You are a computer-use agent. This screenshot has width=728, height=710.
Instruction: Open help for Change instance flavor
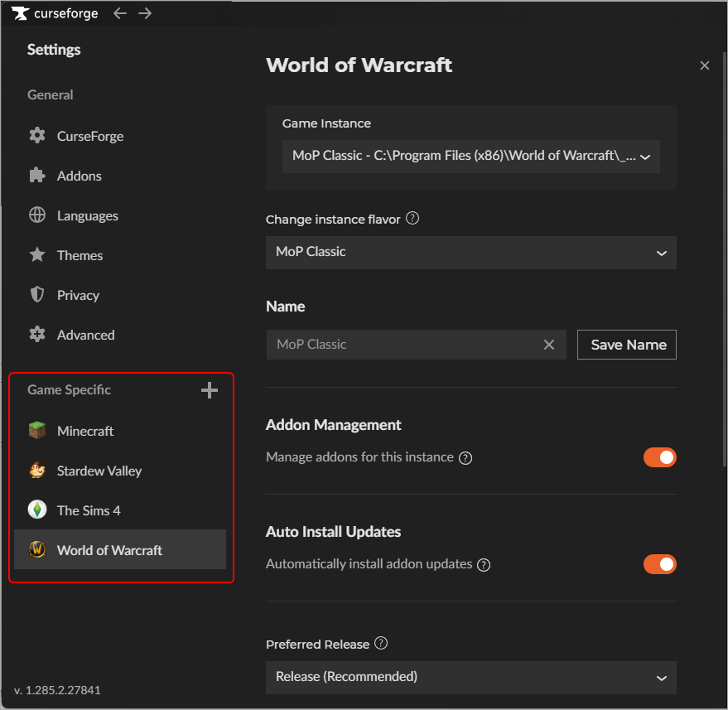pos(412,218)
